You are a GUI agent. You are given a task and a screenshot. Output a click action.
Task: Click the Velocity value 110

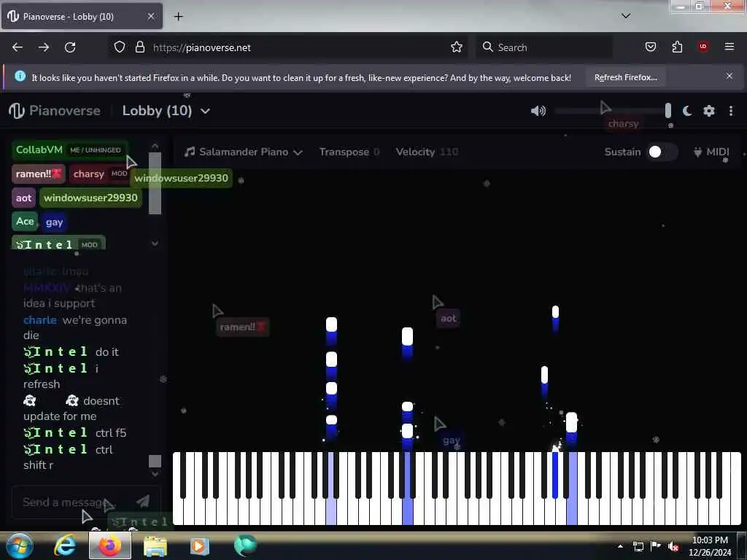click(449, 152)
